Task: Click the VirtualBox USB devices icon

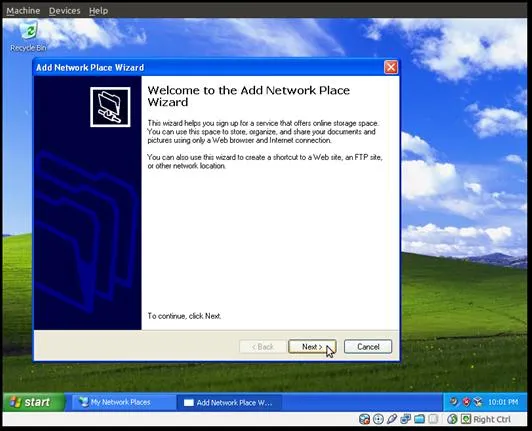Action: pyautogui.click(x=392, y=419)
